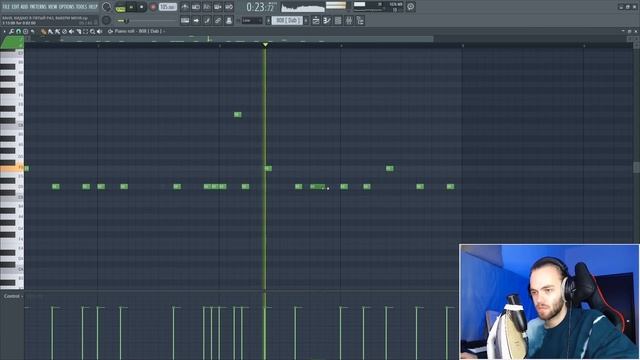Select previous pattern arrow
The image size is (640, 360).
pos(269,20)
